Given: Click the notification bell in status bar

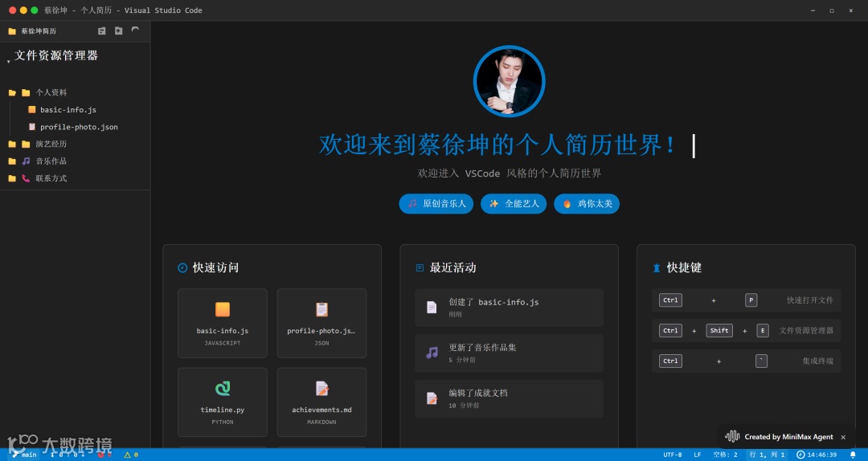Looking at the screenshot, I should click(853, 455).
